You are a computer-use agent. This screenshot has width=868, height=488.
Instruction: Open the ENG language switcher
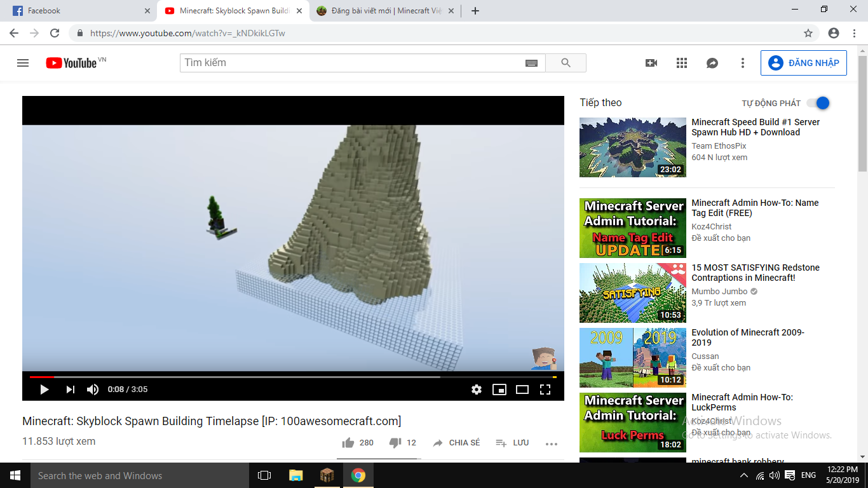(x=808, y=475)
